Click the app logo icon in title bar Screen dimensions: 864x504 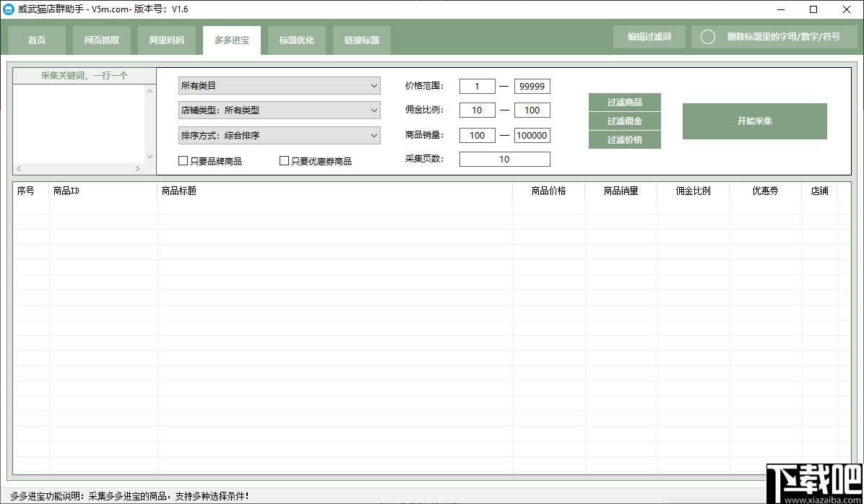pyautogui.click(x=8, y=9)
